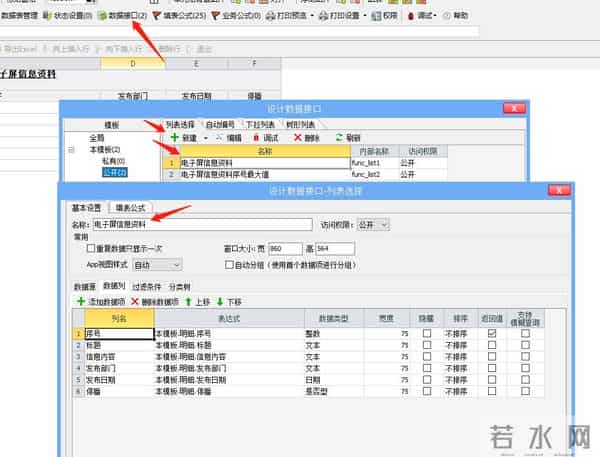
Task: Open 填表公式(25) in main toolbar
Action: (179, 16)
